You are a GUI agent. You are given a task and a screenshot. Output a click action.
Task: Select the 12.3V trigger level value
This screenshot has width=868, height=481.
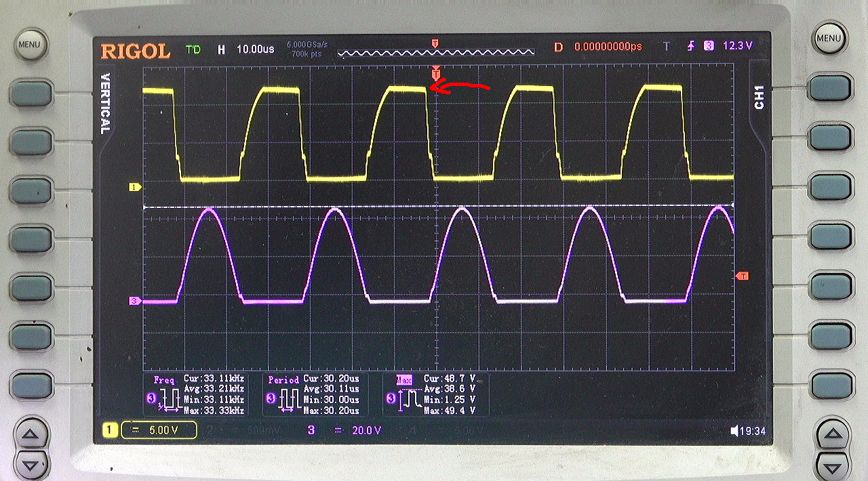(738, 46)
